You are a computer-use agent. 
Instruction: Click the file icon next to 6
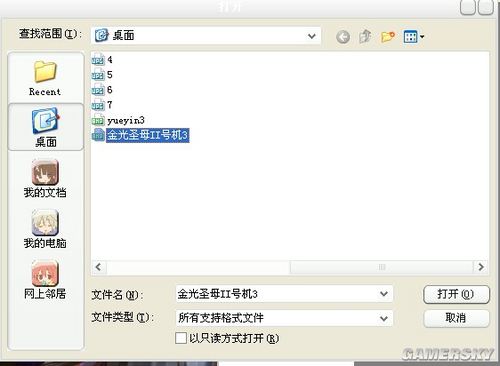tap(98, 90)
